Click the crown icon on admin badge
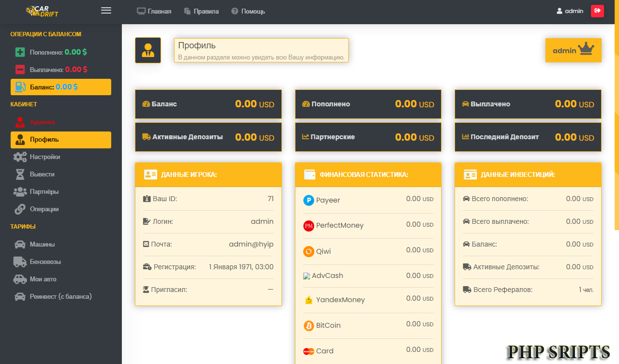Viewport: 619px width, 364px height. tap(587, 49)
